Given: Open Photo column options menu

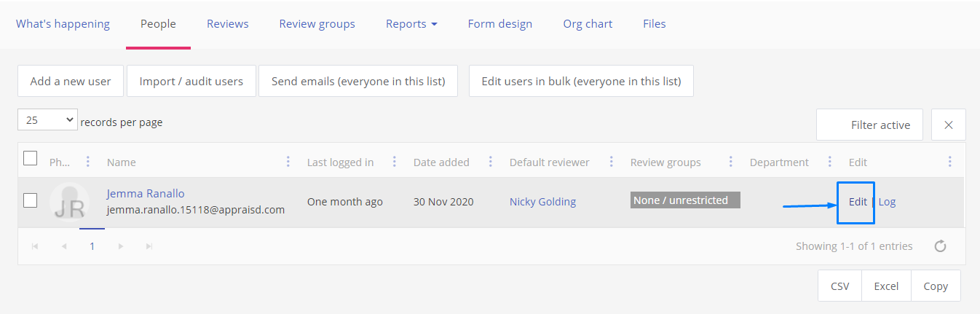Looking at the screenshot, I should click(x=88, y=162).
